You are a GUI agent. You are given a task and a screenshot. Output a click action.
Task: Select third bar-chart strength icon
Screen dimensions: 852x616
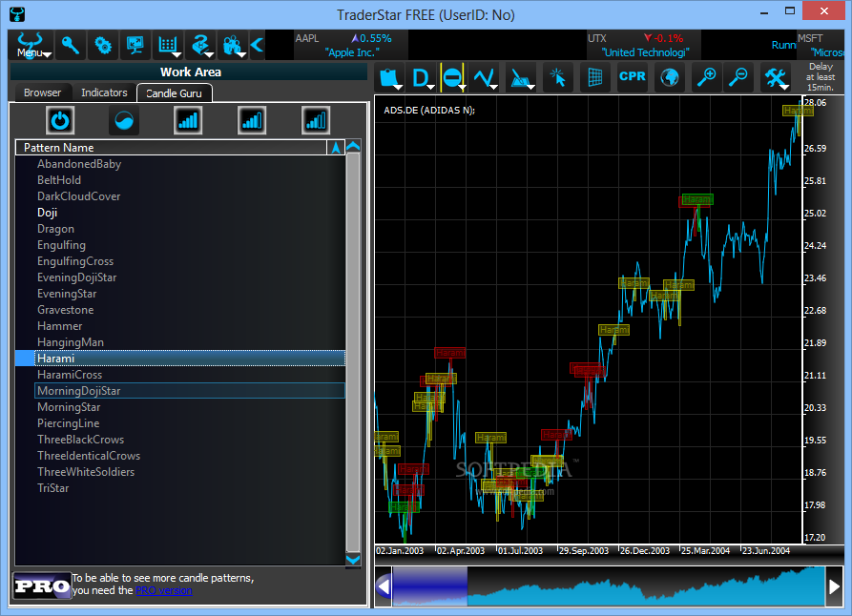click(316, 120)
